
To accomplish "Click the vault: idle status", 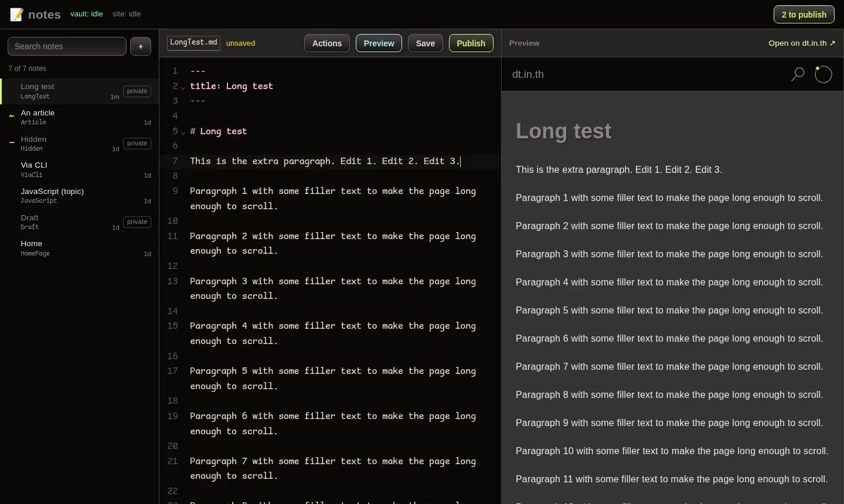I will pyautogui.click(x=87, y=14).
